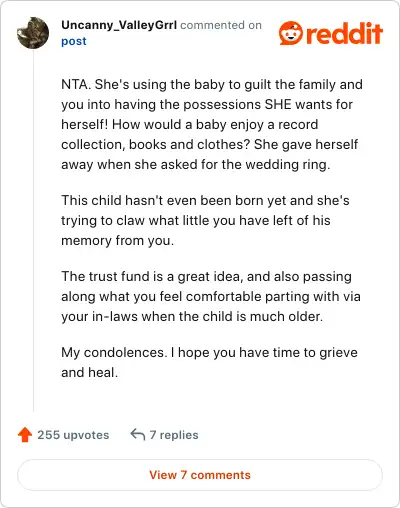
Task: Click the "NTA." verdict at comment start
Action: click(x=76, y=84)
